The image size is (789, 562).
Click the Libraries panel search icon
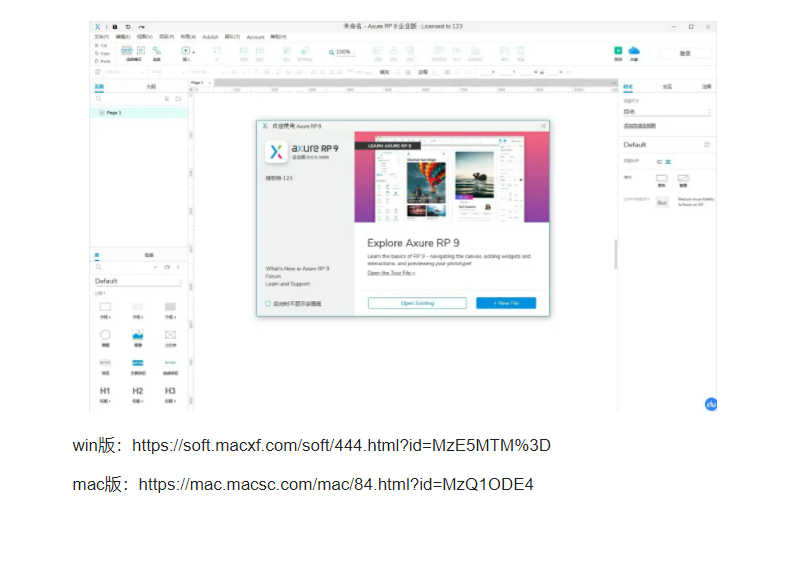pyautogui.click(x=99, y=267)
